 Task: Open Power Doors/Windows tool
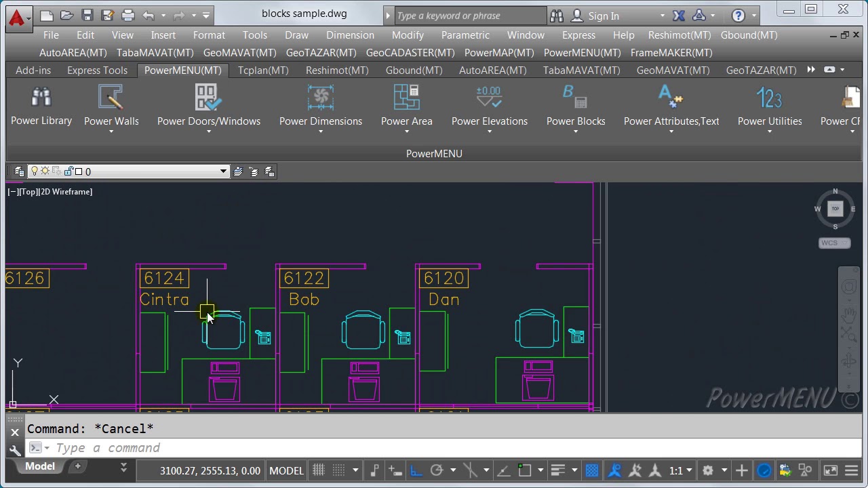pos(208,106)
